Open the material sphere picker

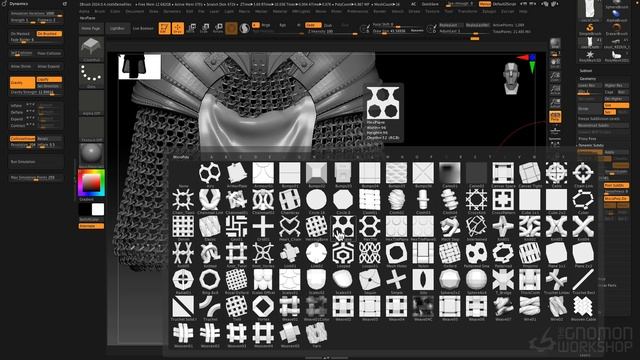coord(91,155)
